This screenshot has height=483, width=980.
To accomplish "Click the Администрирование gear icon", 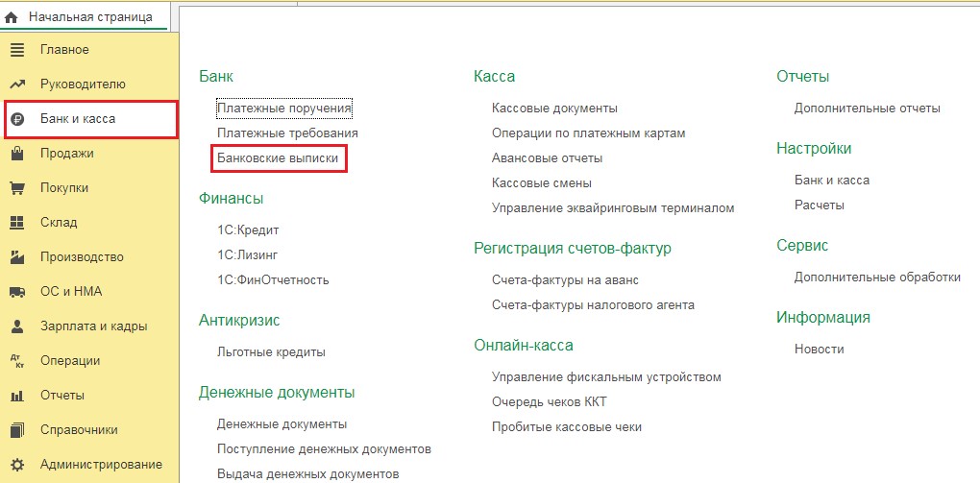I will pyautogui.click(x=17, y=465).
